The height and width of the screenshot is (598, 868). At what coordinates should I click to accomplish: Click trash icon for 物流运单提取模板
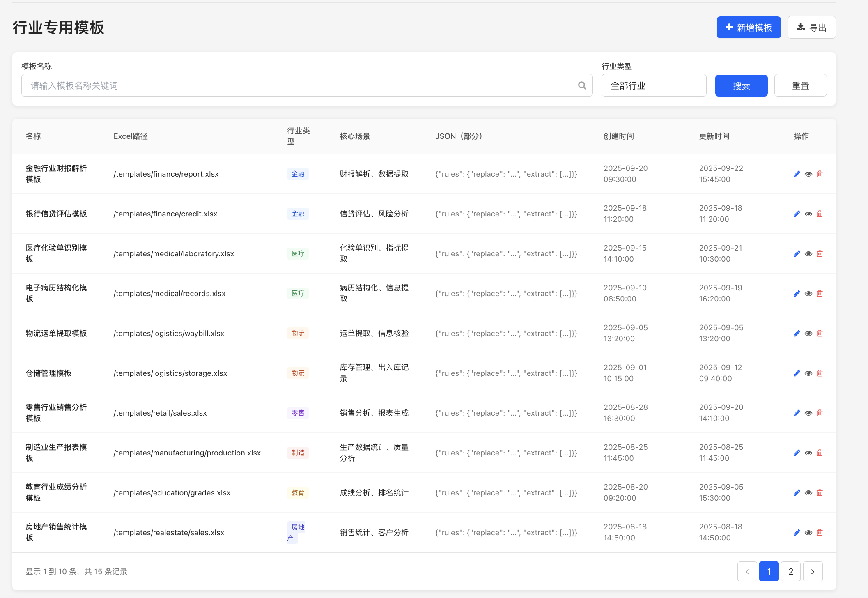point(820,333)
